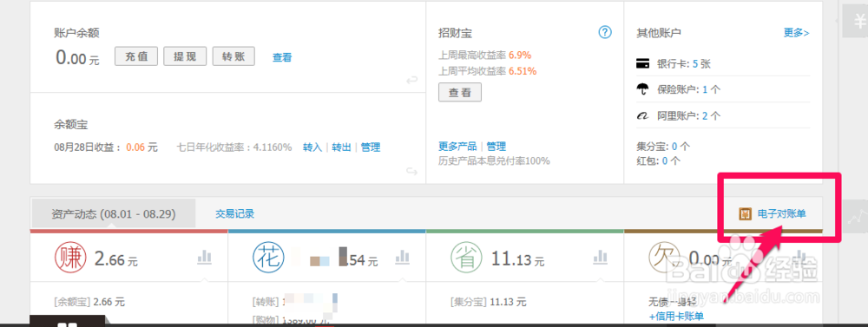
Task: Click the 充值 recharge button
Action: pos(136,56)
